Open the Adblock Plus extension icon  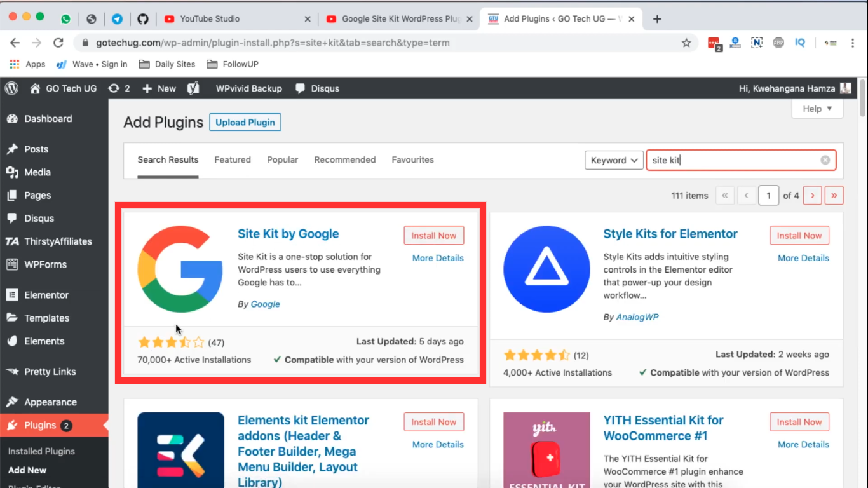(x=778, y=43)
